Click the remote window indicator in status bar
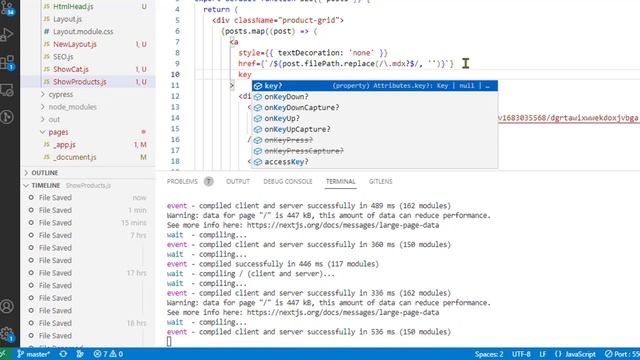 coord(4,354)
